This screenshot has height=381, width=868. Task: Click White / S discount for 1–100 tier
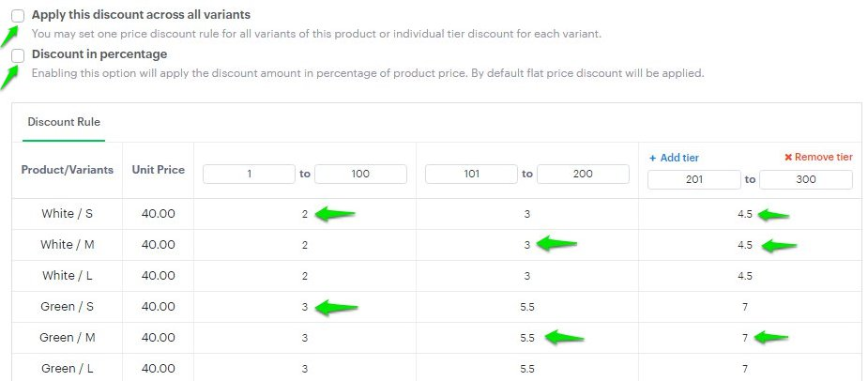(x=305, y=214)
